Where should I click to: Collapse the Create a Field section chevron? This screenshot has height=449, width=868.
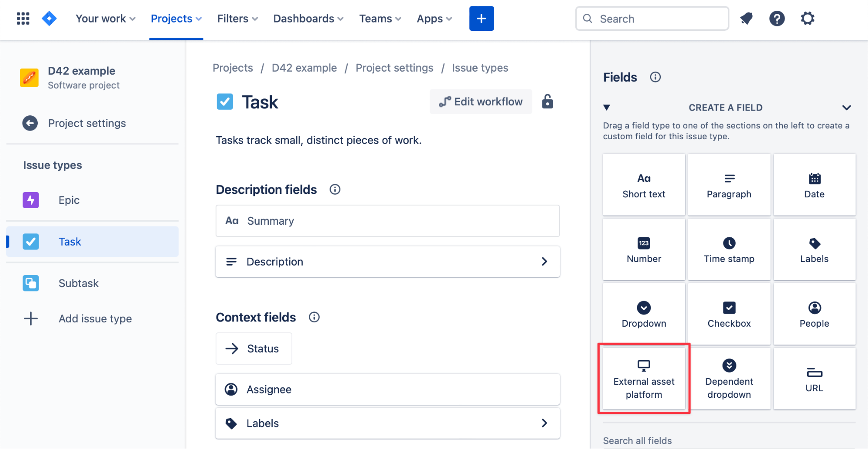click(846, 108)
